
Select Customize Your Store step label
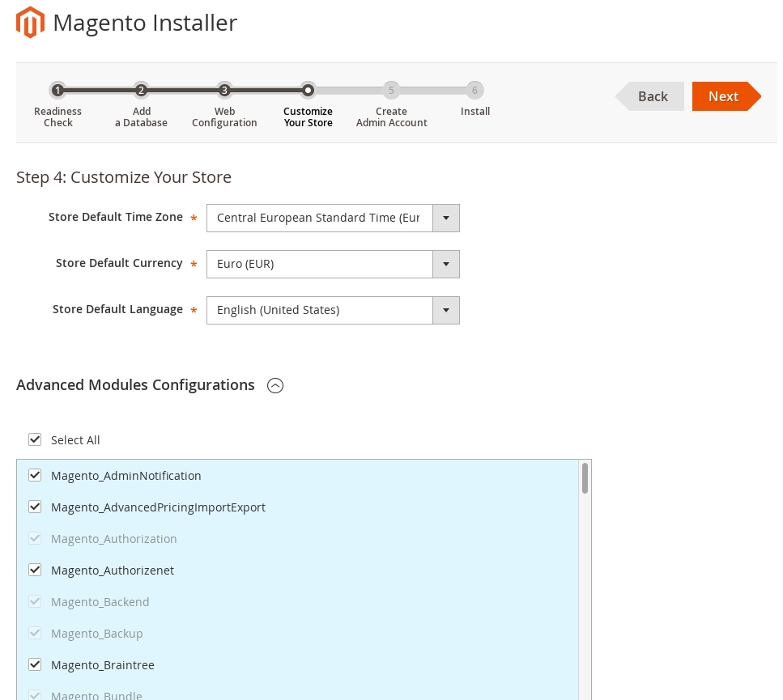[309, 117]
